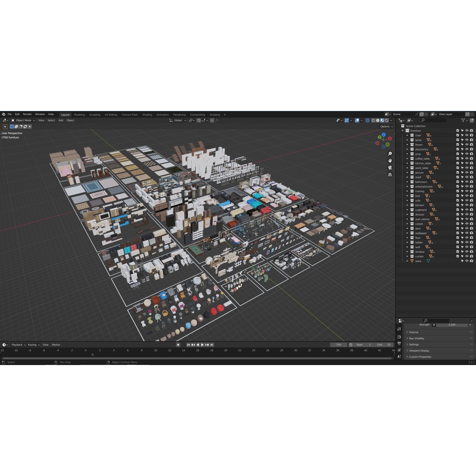Expand the chair collection tree
The width and height of the screenshot is (476, 476).
[407, 135]
